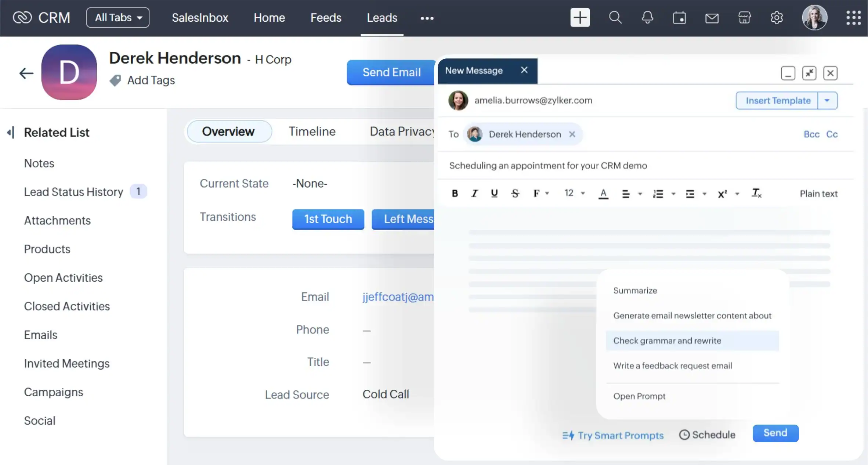Apply bold formatting in message

coord(455,193)
